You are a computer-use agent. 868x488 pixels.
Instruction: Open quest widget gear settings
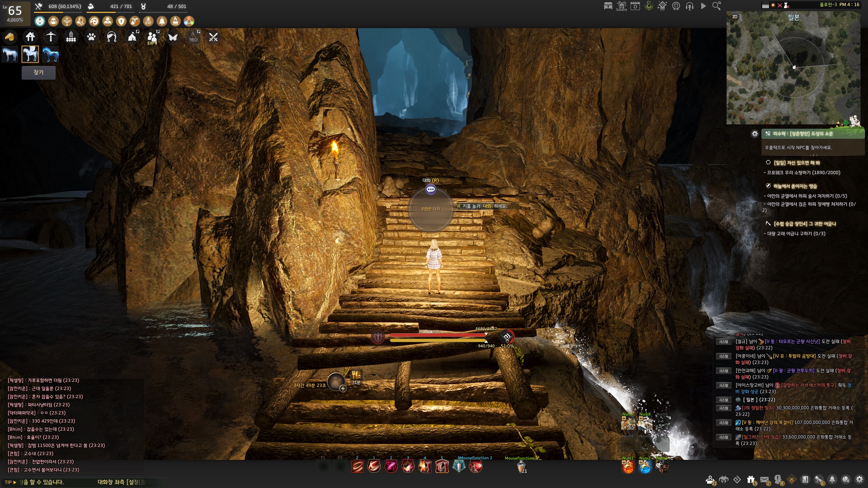click(755, 134)
